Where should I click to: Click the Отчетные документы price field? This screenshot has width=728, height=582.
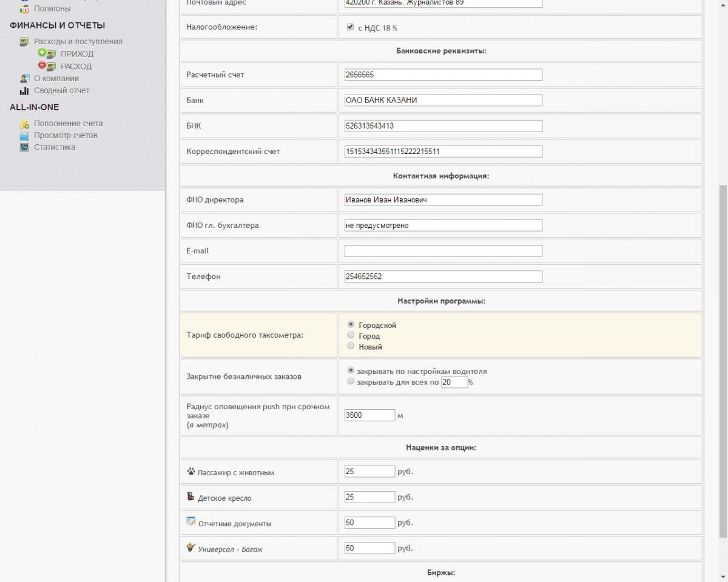tap(369, 523)
